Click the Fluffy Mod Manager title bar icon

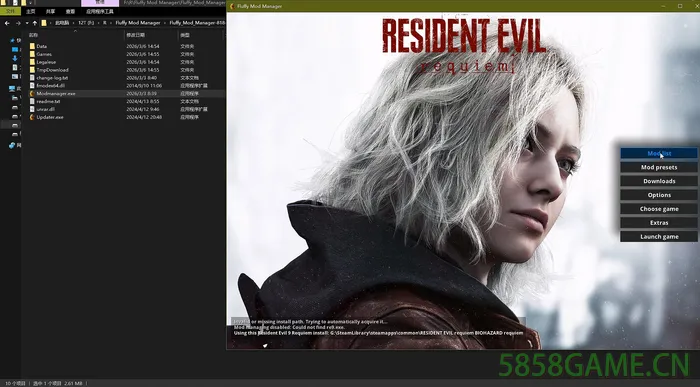coord(232,6)
